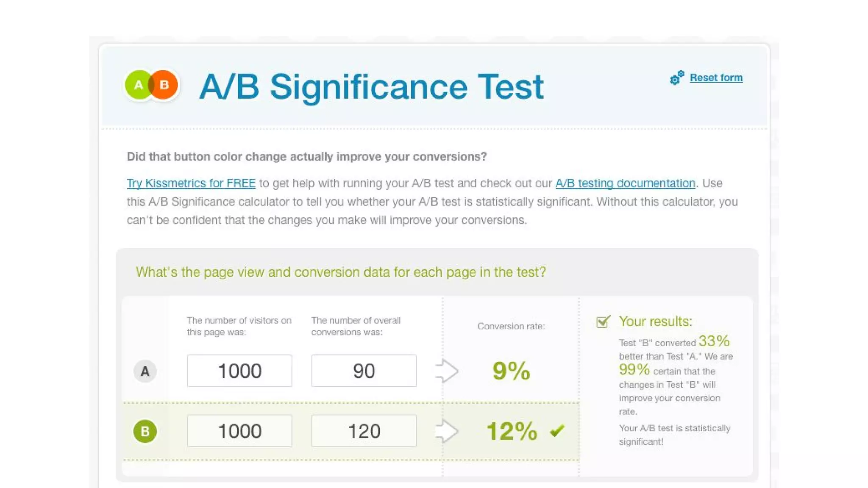
Task: Click the gears icon beside Reset form
Action: pos(677,78)
